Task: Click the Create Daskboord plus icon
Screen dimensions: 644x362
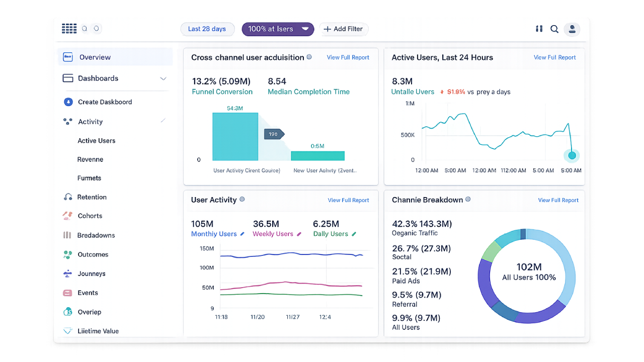Action: point(68,102)
